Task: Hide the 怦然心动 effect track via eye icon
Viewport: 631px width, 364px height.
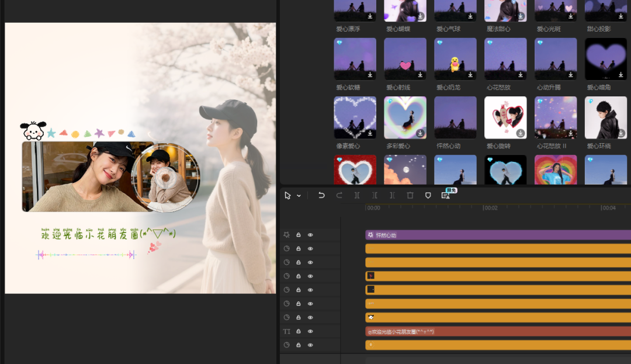Action: click(x=310, y=235)
